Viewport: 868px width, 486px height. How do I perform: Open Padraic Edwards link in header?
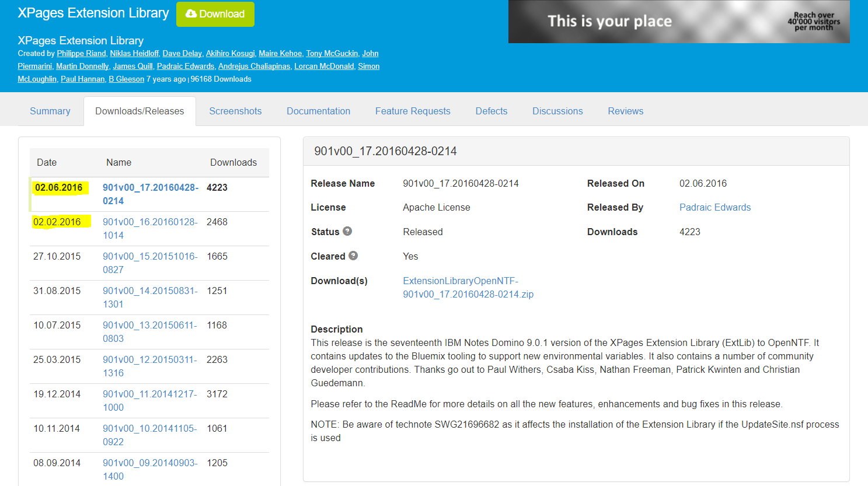point(186,66)
